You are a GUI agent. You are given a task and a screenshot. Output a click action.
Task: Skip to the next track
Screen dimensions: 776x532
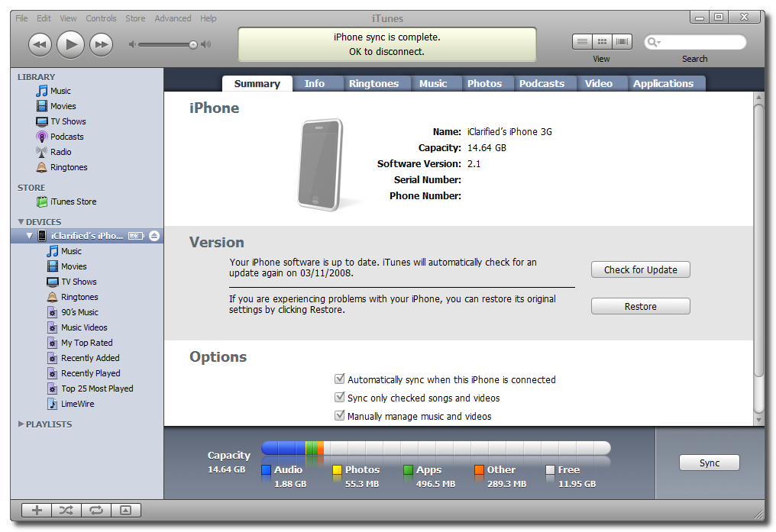[101, 45]
